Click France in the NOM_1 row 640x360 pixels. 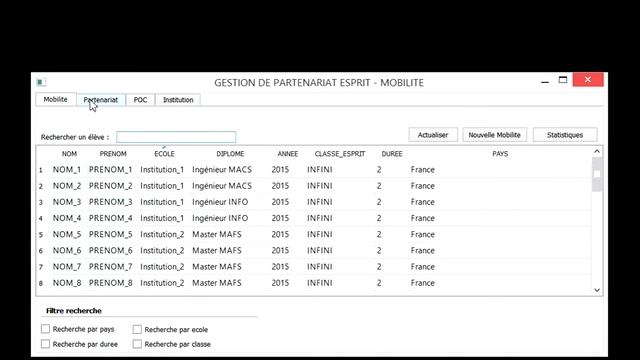tap(422, 169)
